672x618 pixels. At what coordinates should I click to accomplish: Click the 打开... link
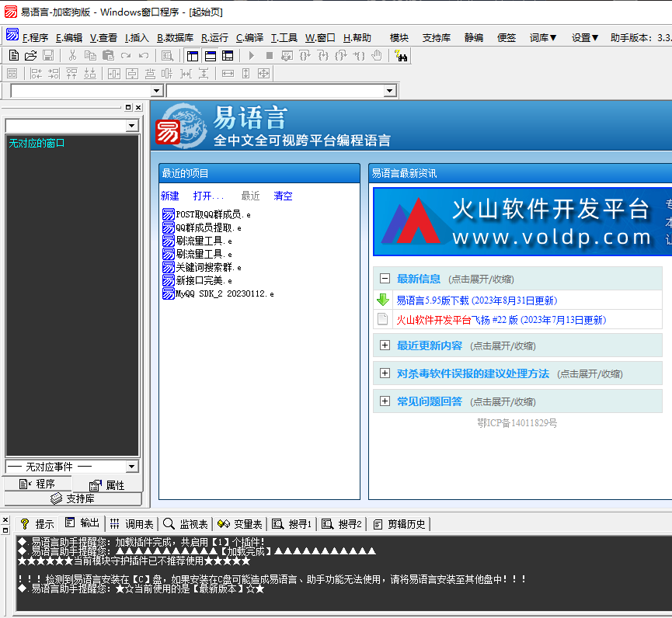pos(209,196)
